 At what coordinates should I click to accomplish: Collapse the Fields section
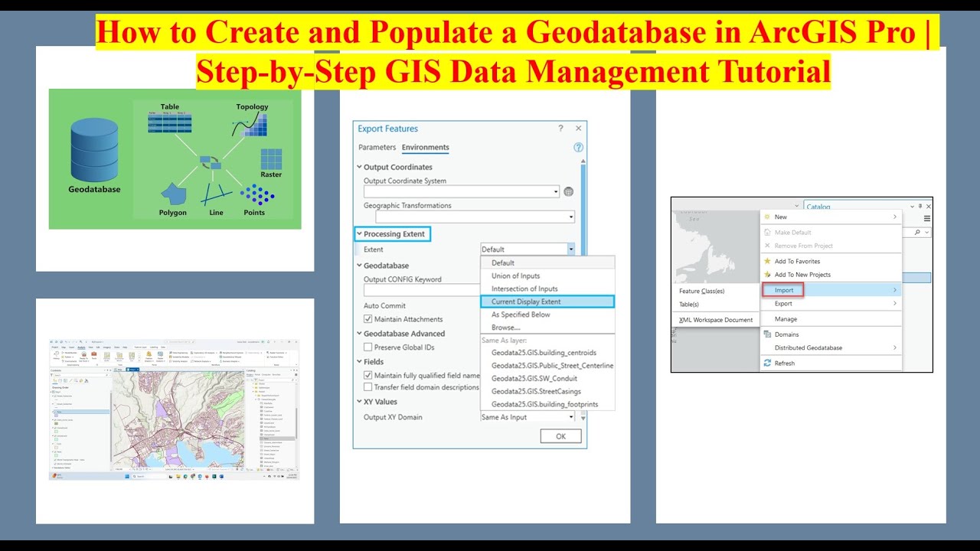point(358,362)
